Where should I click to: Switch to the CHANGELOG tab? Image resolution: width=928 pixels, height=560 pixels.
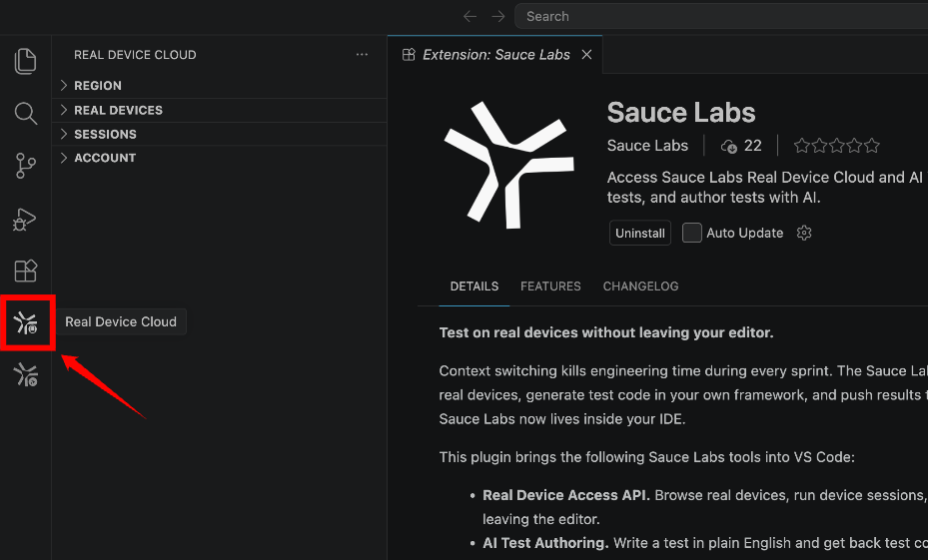pyautogui.click(x=640, y=286)
